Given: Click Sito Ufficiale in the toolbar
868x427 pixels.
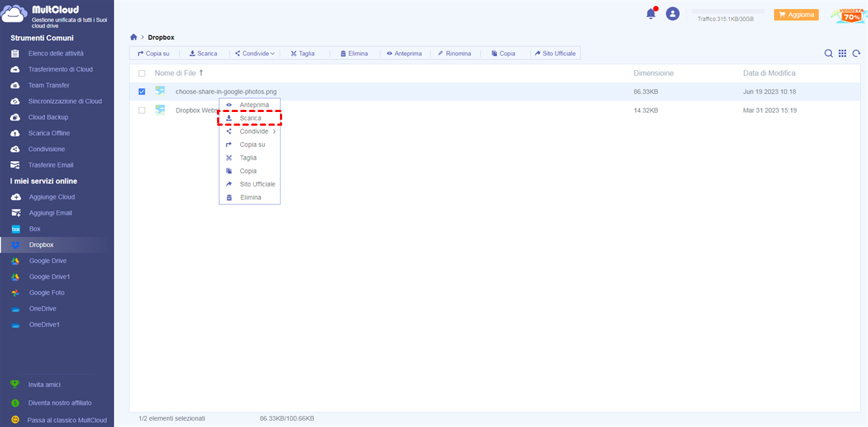Looking at the screenshot, I should pyautogui.click(x=556, y=53).
